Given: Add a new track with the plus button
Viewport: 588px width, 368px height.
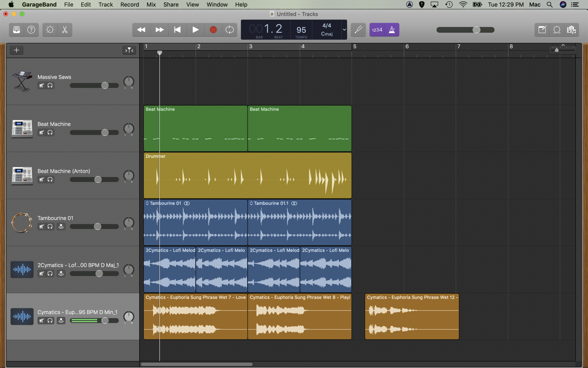Looking at the screenshot, I should 16,50.
